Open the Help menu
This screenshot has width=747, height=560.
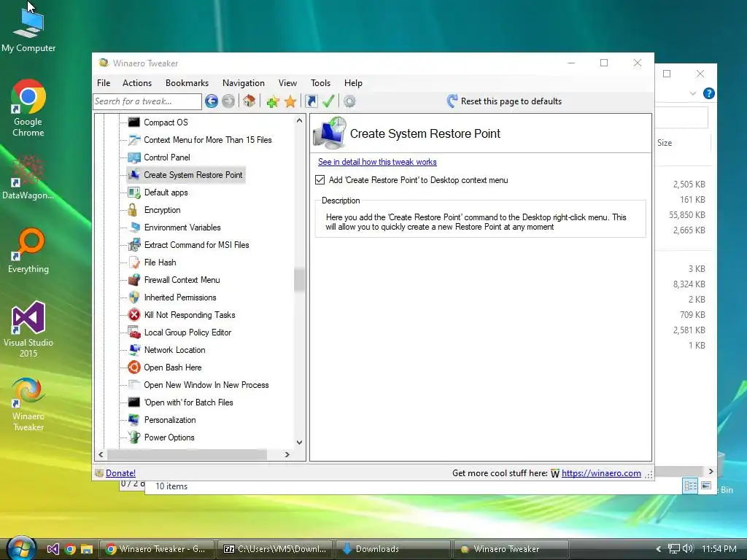[354, 83]
